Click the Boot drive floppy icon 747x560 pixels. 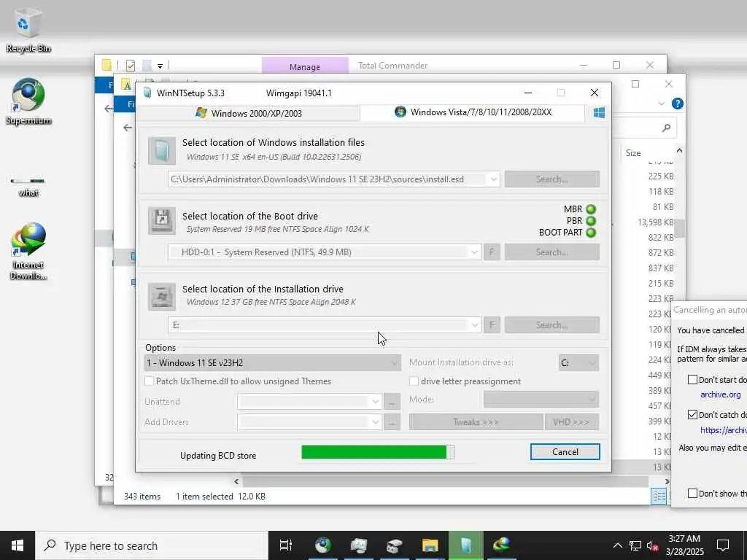[162, 220]
